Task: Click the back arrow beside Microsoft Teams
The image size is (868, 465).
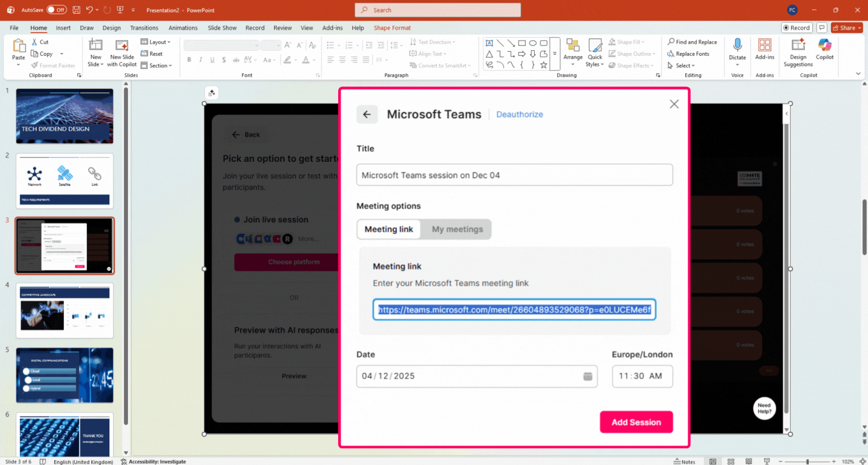Action: point(367,114)
